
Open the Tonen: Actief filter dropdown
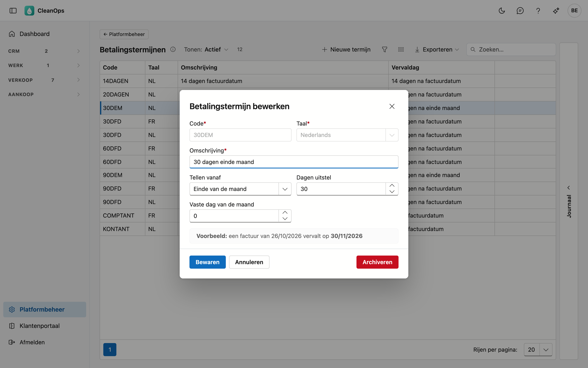coord(206,49)
